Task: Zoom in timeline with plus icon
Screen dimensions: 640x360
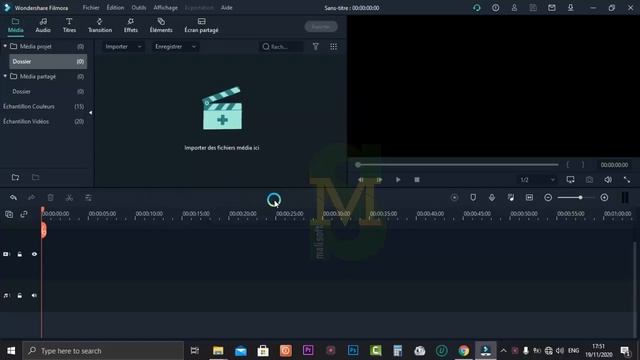Action: 604,198
